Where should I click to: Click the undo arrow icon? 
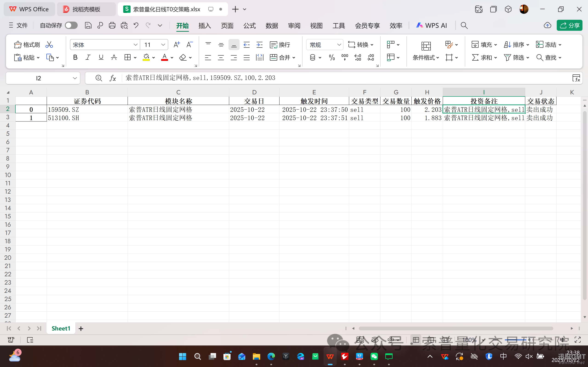pyautogui.click(x=136, y=25)
